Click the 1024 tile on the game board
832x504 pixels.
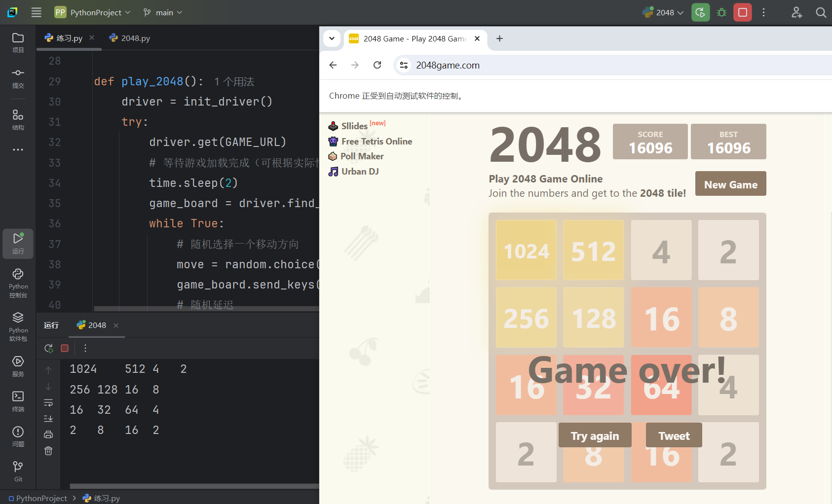coord(526,250)
